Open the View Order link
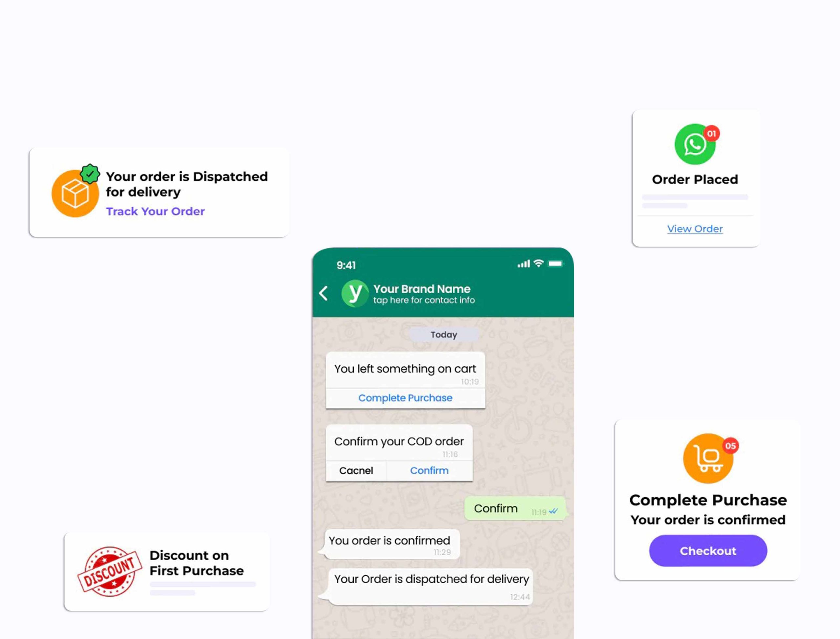Viewport: 840px width, 639px height. [695, 229]
